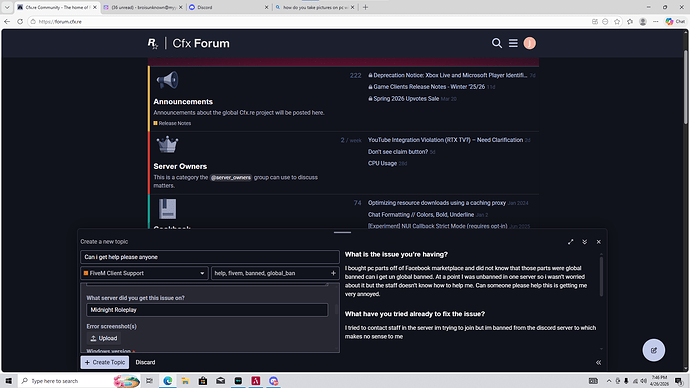Open Microsoft Edge from the taskbar

[x=168, y=381]
